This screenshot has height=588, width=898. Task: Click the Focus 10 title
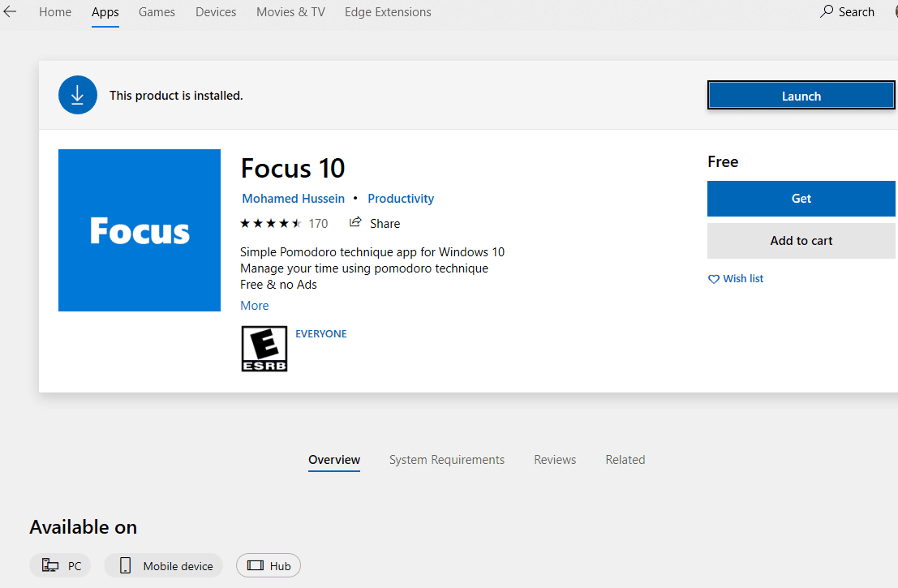click(x=293, y=169)
